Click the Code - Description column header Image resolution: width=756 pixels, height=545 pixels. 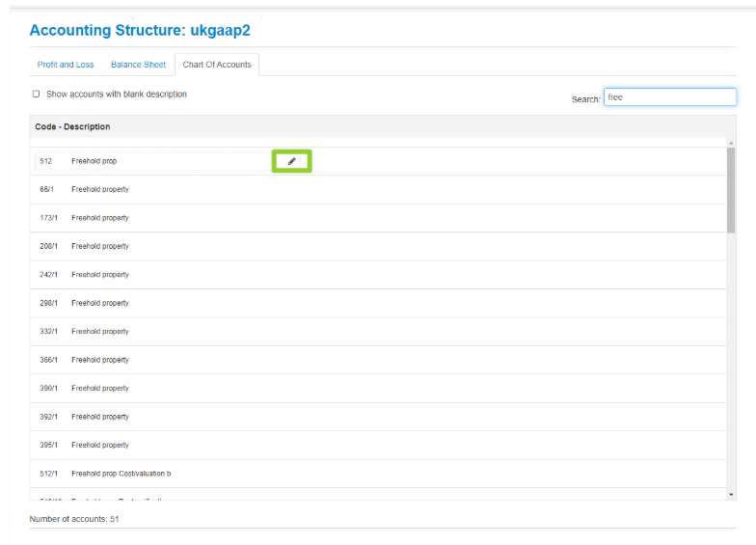click(x=72, y=126)
